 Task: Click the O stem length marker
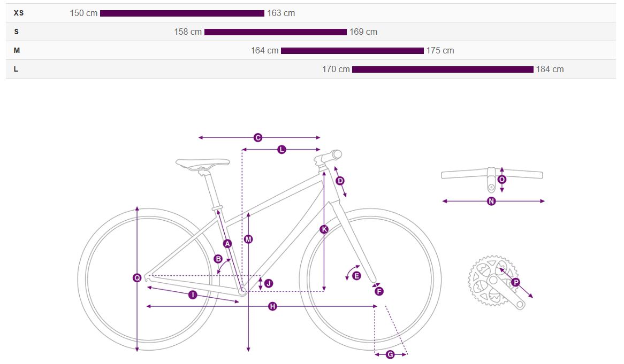click(x=502, y=180)
